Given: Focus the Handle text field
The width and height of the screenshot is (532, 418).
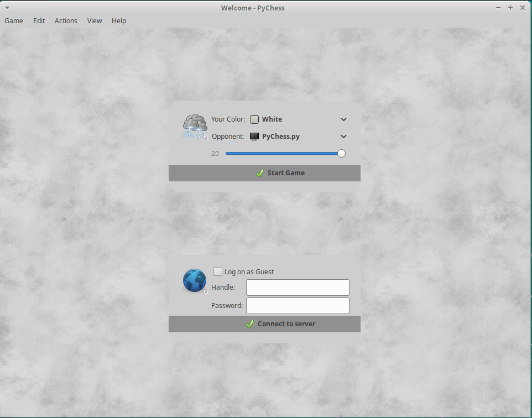Looking at the screenshot, I should [298, 288].
